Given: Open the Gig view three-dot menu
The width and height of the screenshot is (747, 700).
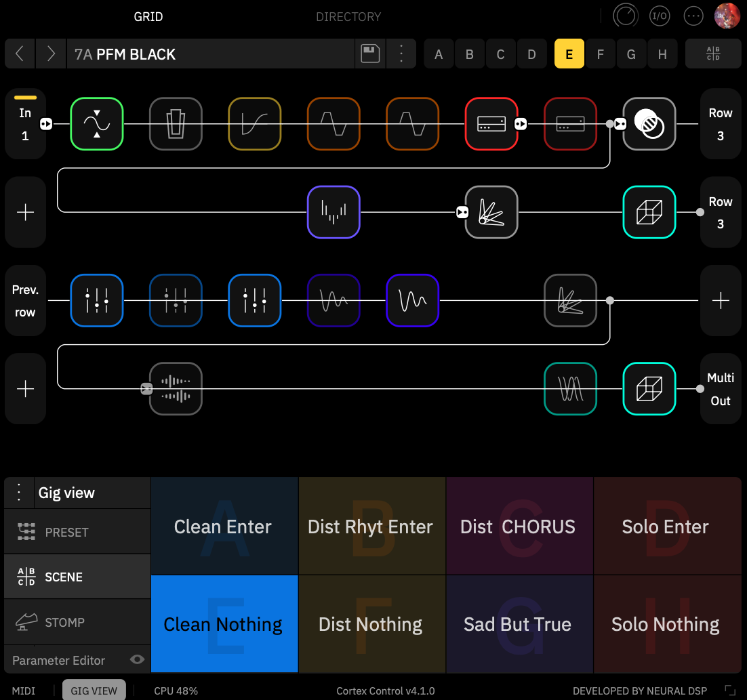Looking at the screenshot, I should pyautogui.click(x=19, y=493).
